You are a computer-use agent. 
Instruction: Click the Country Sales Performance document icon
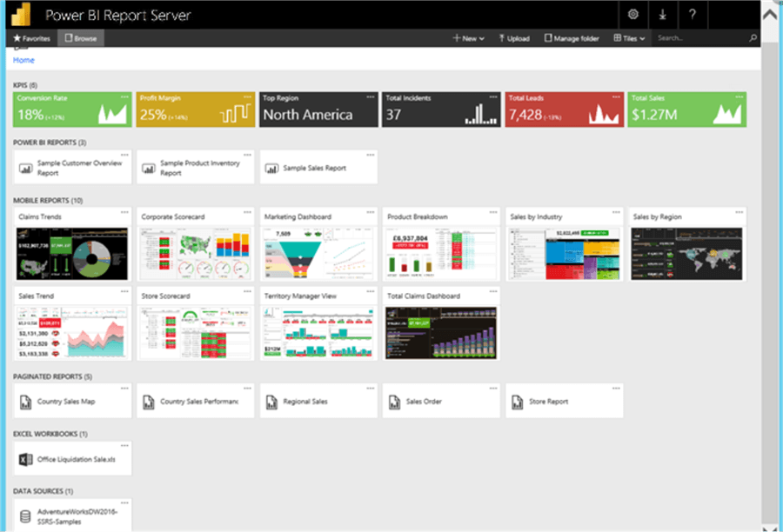[x=148, y=402]
